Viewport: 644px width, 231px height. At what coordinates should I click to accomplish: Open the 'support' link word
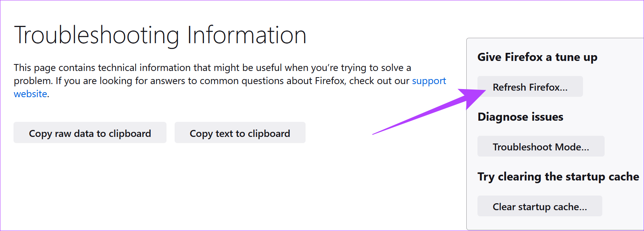pyautogui.click(x=429, y=81)
